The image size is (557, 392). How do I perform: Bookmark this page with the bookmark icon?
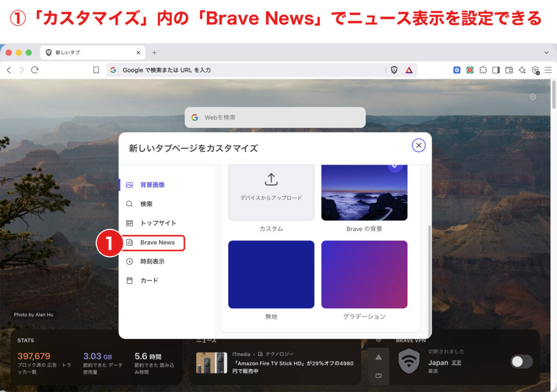[96, 70]
